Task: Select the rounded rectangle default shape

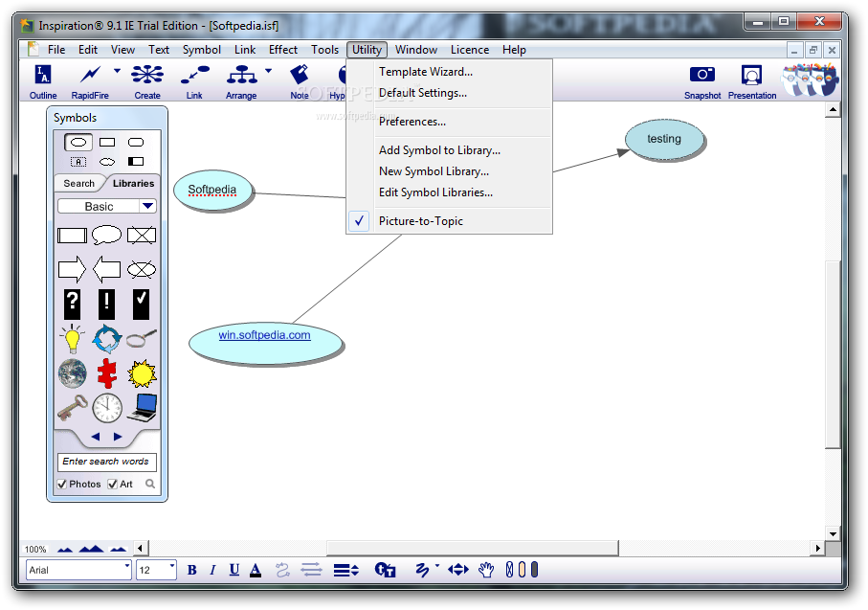Action: click(136, 143)
